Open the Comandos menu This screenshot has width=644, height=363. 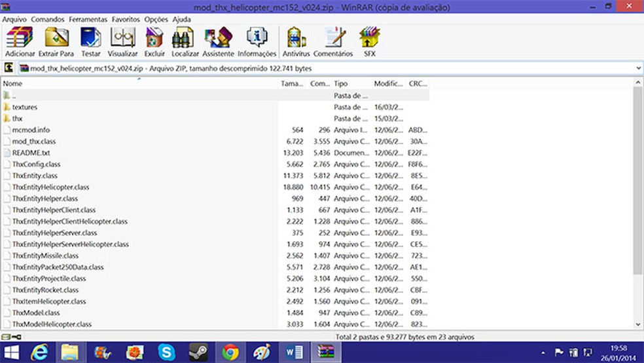[x=48, y=19]
